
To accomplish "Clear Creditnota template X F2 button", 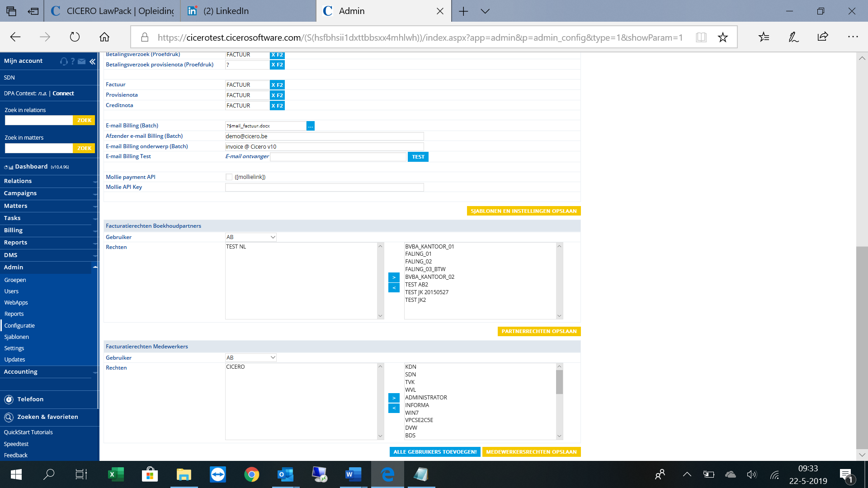I will (277, 105).
